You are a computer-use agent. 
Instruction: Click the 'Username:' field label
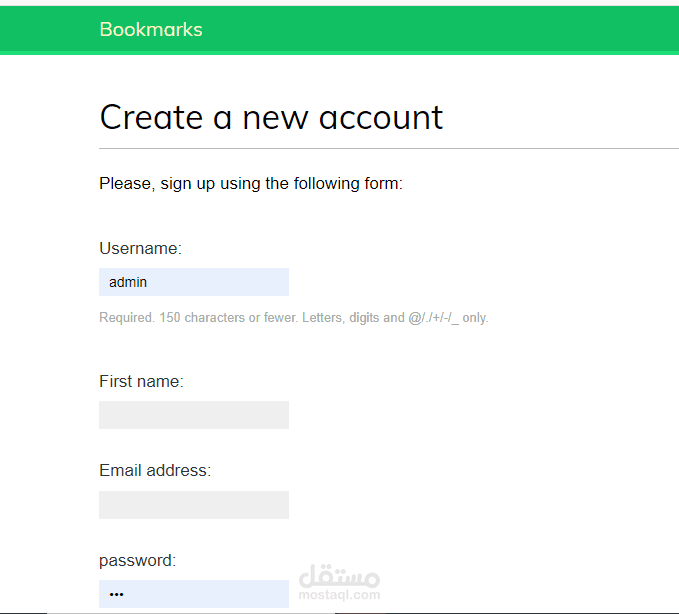(x=140, y=248)
